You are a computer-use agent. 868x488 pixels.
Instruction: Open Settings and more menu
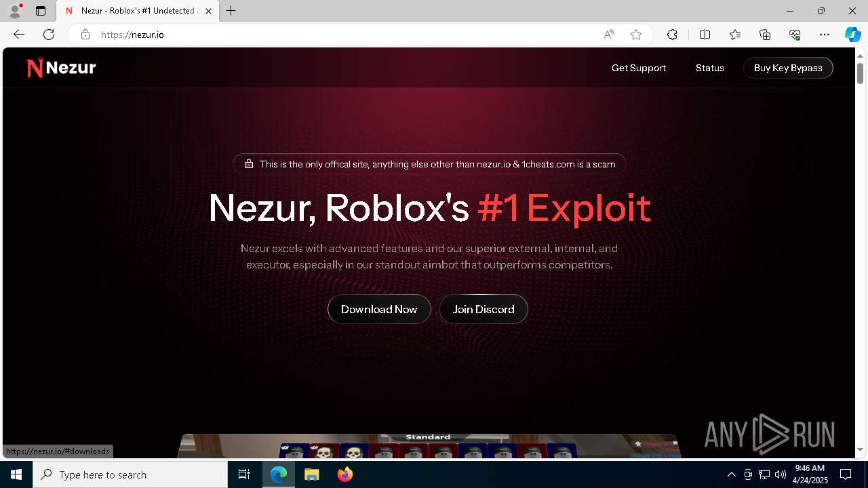tap(825, 35)
